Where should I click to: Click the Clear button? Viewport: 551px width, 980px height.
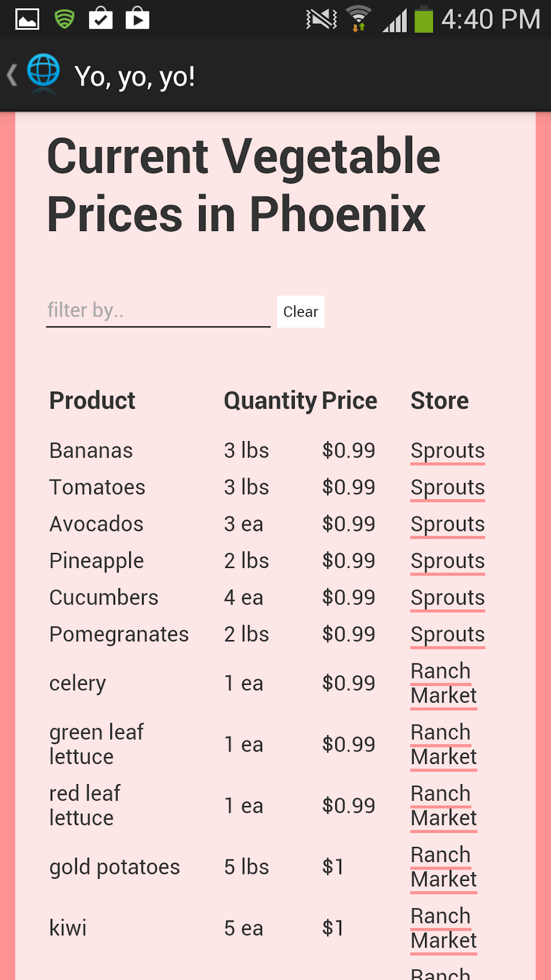pos(300,312)
